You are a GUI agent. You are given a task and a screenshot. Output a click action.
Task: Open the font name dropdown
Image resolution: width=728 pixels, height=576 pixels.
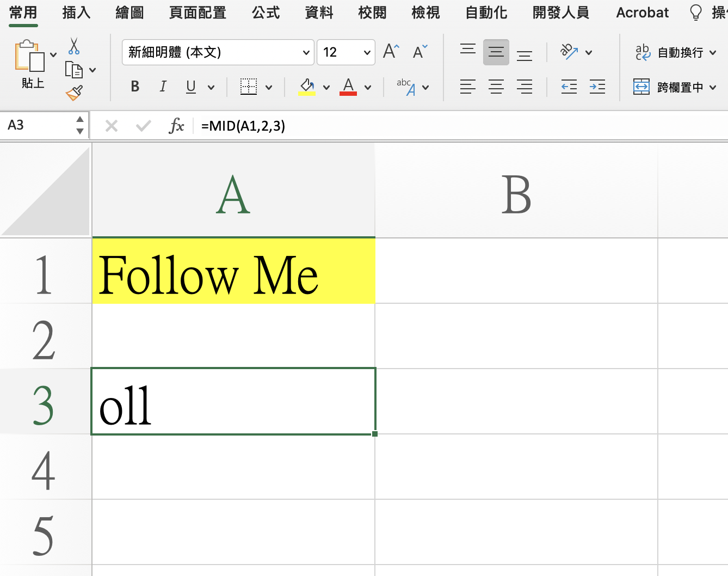[306, 52]
